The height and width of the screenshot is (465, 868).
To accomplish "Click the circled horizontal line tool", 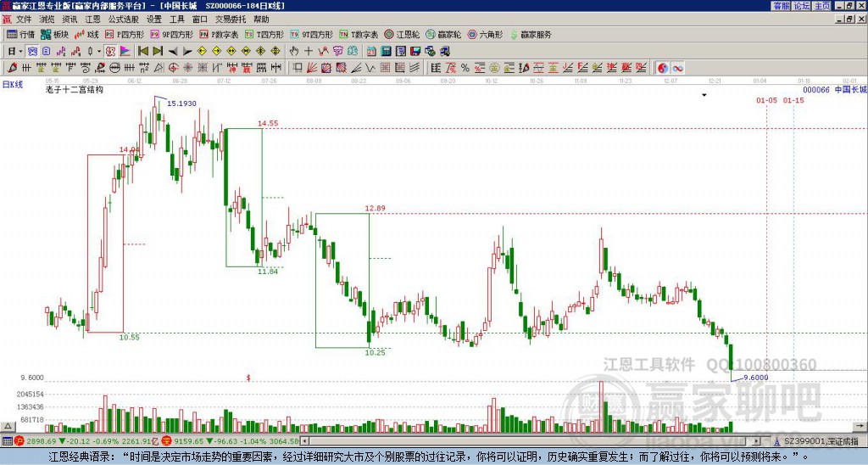I will 114,68.
